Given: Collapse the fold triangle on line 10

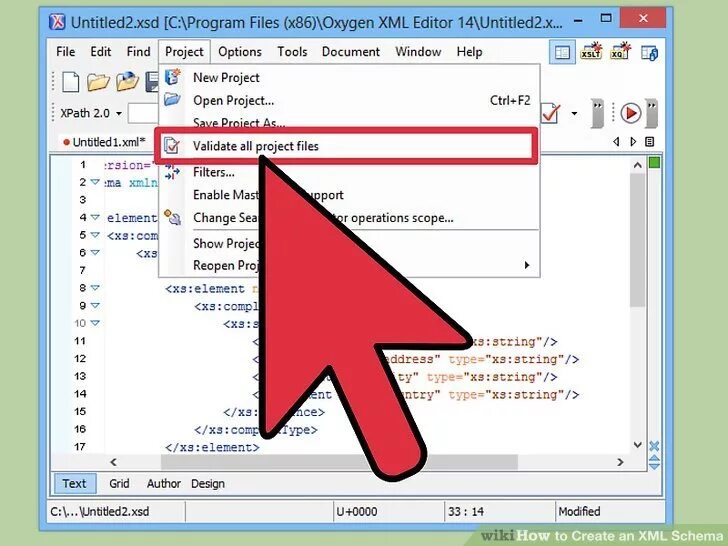Looking at the screenshot, I should [x=95, y=323].
